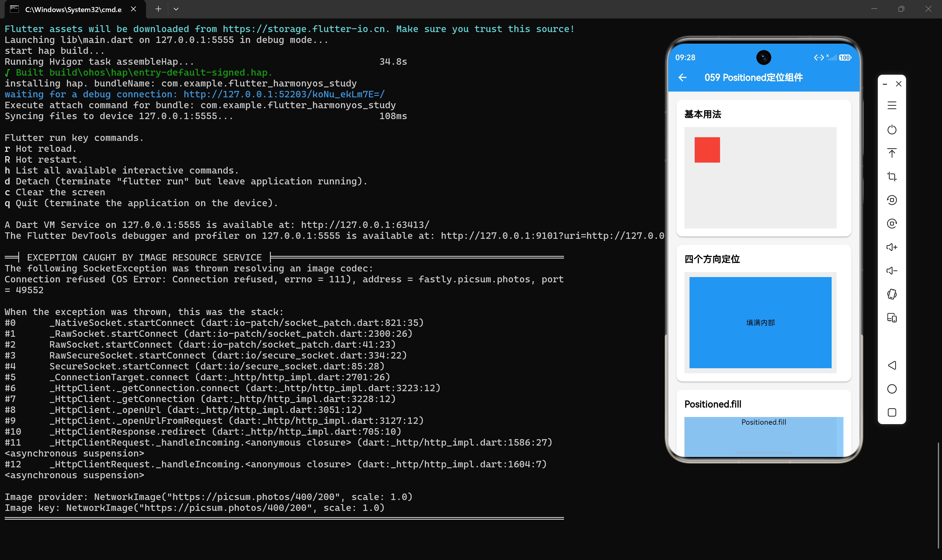This screenshot has height=560, width=942.
Task: Rotate emulator screen counterclockwise
Action: (x=892, y=200)
